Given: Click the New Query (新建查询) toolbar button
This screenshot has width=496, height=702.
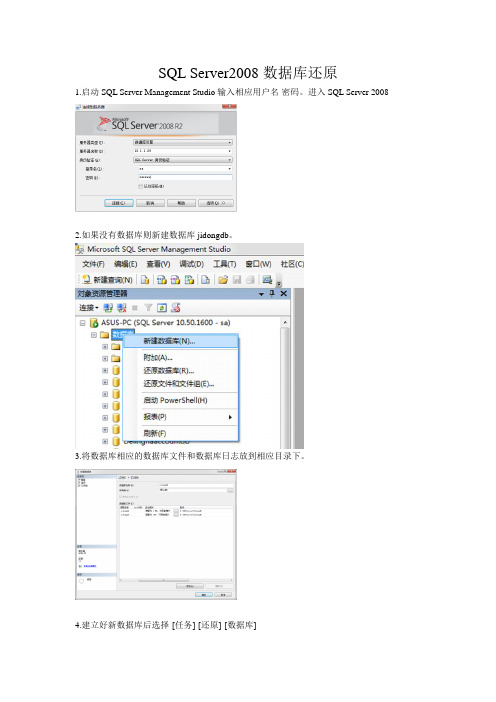Looking at the screenshot, I should pyautogui.click(x=107, y=280).
